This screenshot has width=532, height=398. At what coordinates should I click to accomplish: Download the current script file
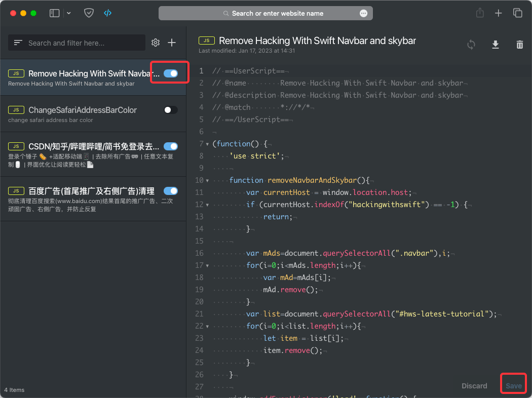[496, 45]
